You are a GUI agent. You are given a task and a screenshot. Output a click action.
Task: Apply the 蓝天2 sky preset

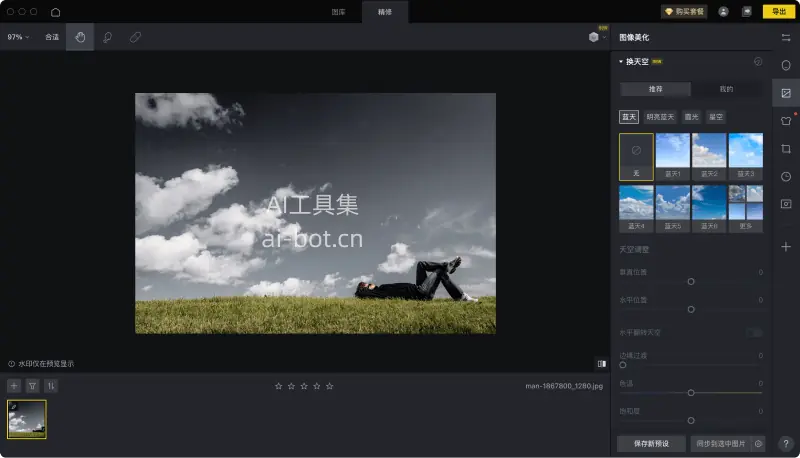click(709, 157)
